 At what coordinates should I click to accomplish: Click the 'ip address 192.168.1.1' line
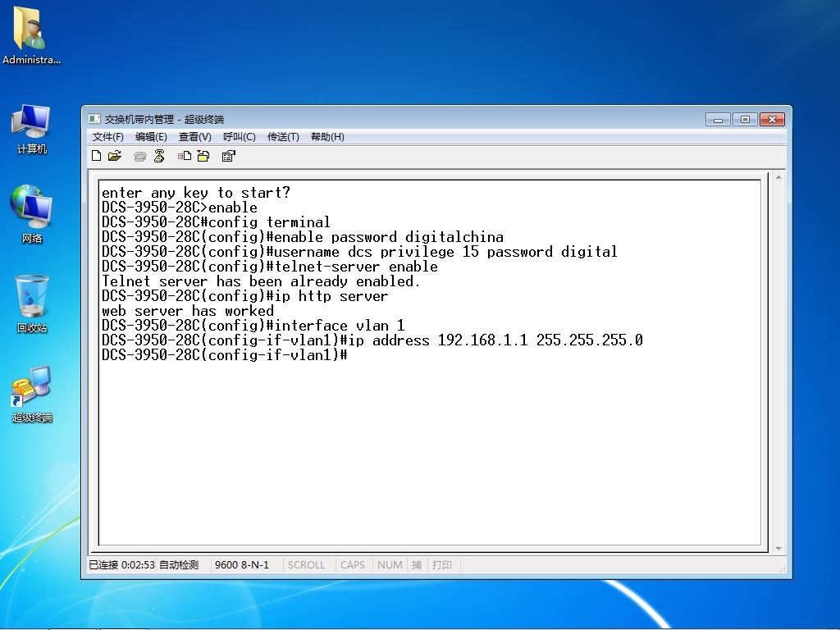coord(372,340)
